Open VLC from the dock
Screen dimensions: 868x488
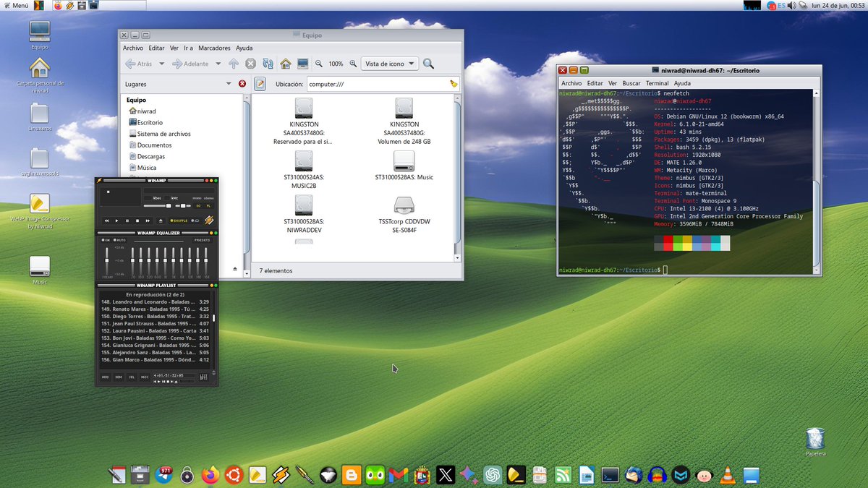pos(728,475)
